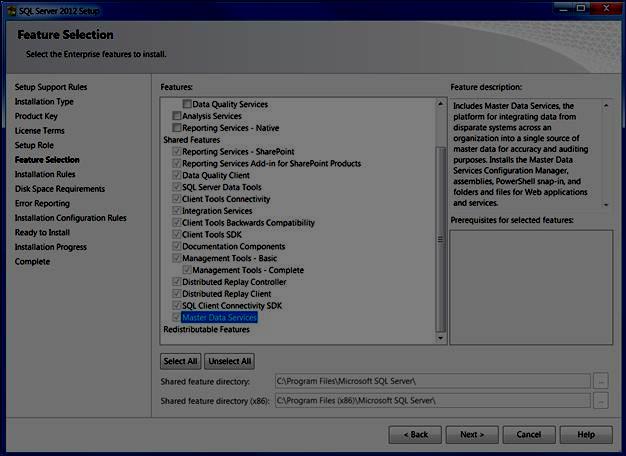Screen dimensions: 626x456
Task: Toggle Client Tools Connectivity checkbox
Action: [x=176, y=199]
